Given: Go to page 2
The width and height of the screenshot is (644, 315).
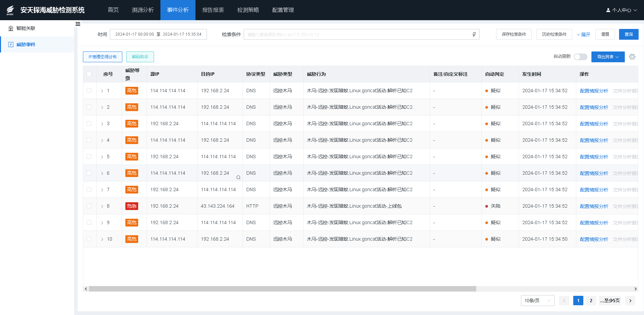Looking at the screenshot, I should click(x=591, y=301).
